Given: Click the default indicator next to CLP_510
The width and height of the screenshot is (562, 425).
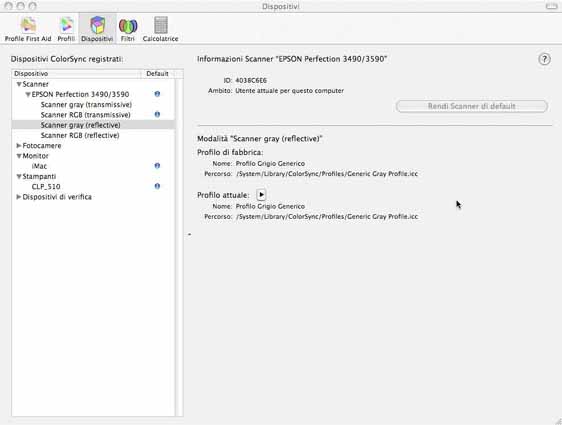Looking at the screenshot, I should point(157,186).
